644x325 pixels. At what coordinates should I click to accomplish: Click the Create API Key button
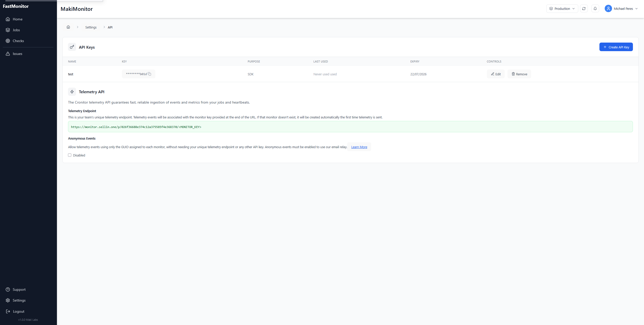tap(616, 47)
